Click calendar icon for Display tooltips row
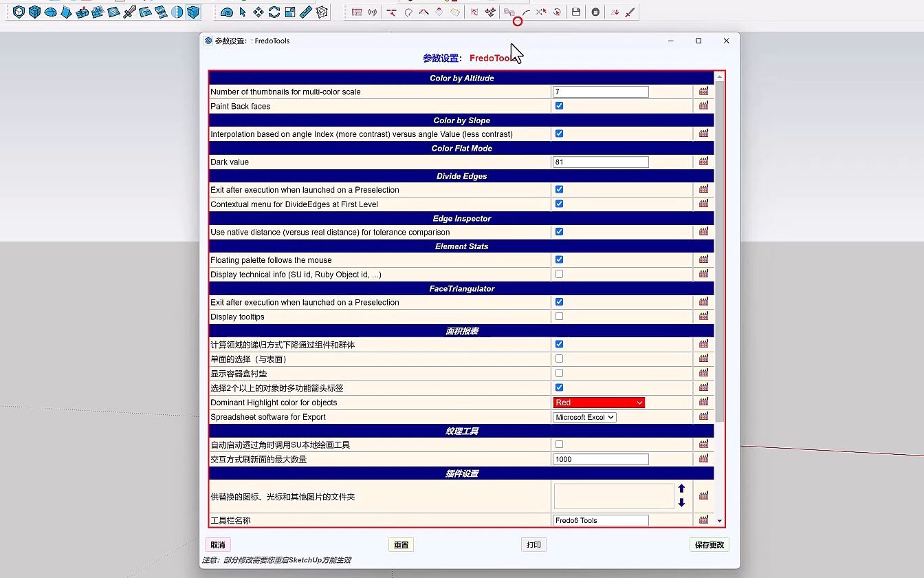The height and width of the screenshot is (578, 924). pyautogui.click(x=703, y=316)
